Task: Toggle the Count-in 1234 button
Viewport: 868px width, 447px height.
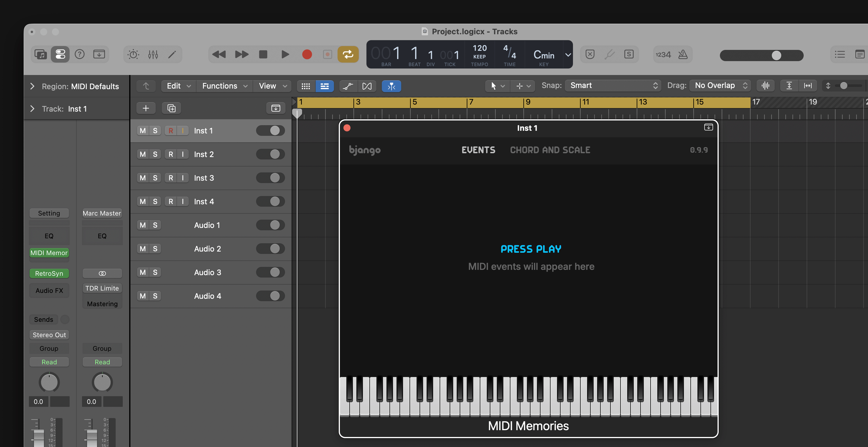Action: pos(663,54)
